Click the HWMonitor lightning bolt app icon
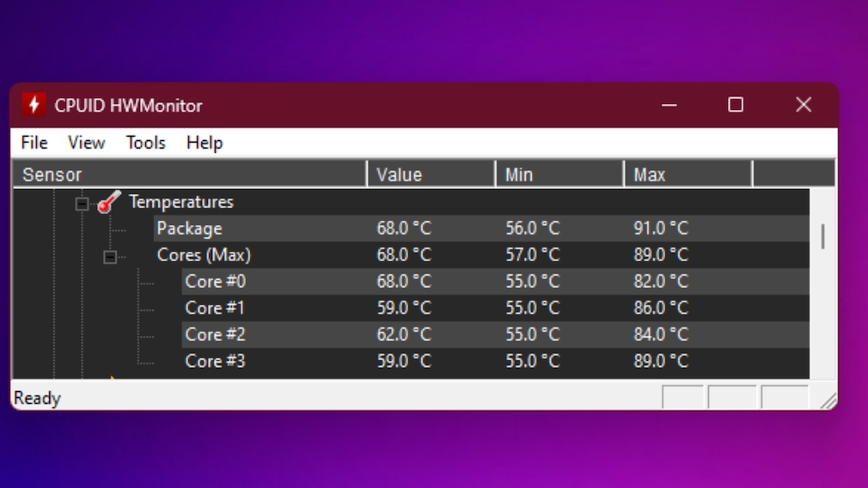This screenshot has width=868, height=488. [x=34, y=105]
